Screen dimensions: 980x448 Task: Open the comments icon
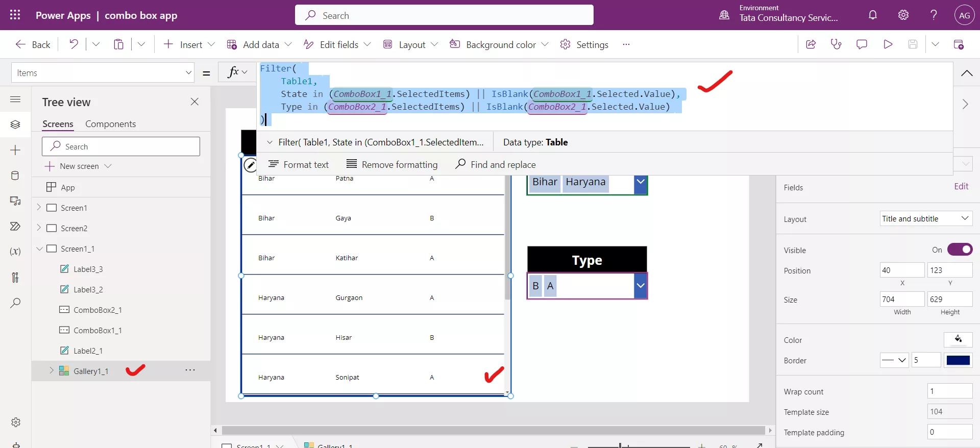862,44
